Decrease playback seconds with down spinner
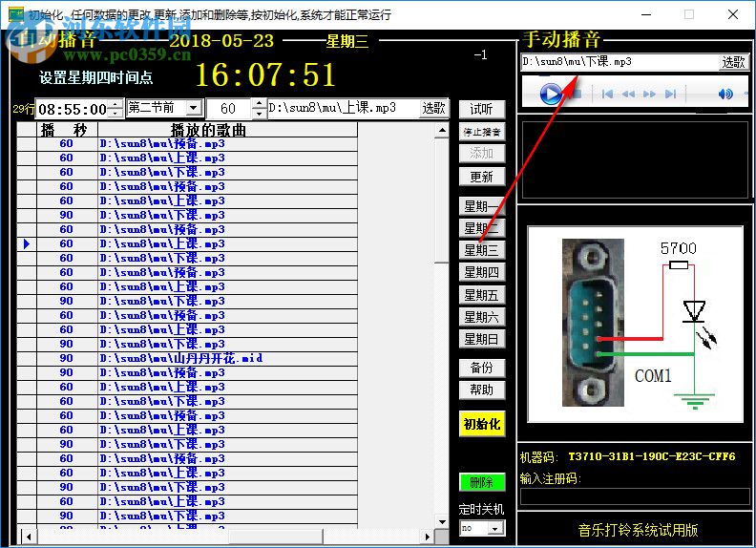Image resolution: width=756 pixels, height=548 pixels. 259,113
